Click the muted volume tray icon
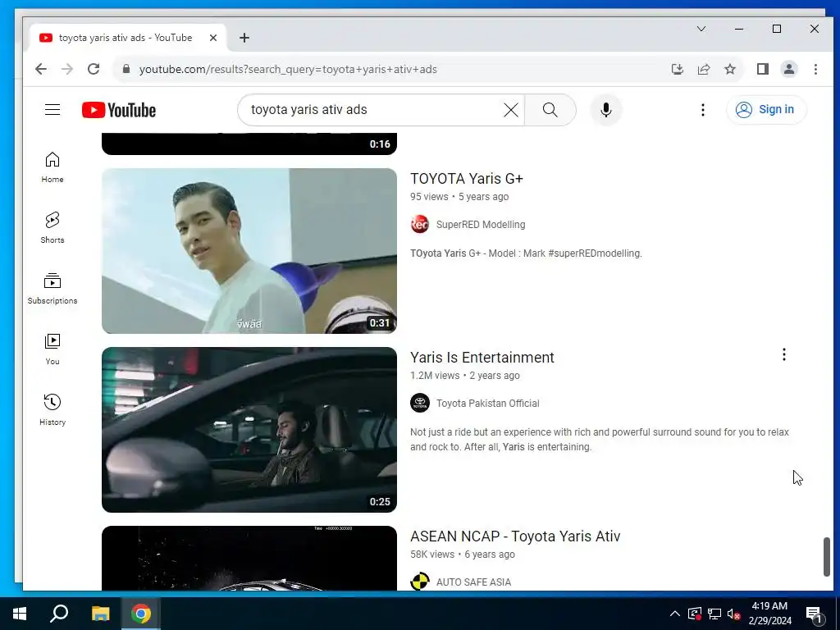840x630 pixels. pyautogui.click(x=733, y=614)
